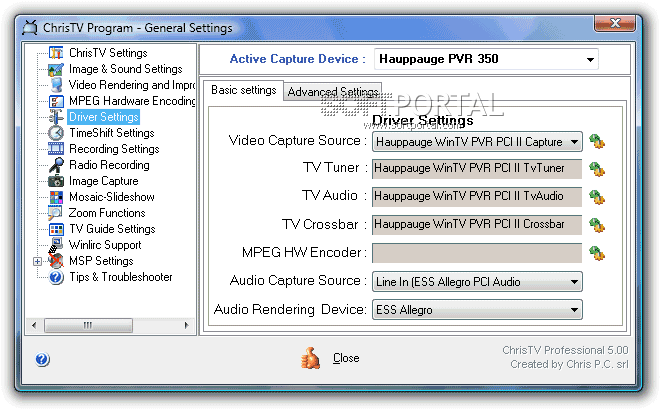Click the TV Crossbar read-only field
Image resolution: width=661 pixels, height=410 pixels.
477,225
